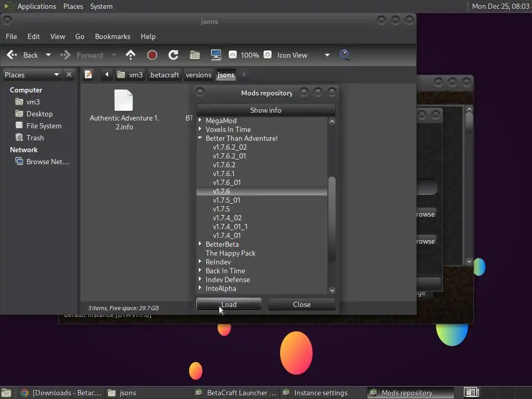This screenshot has height=399, width=532.
Task: Click Close in Mods repository
Action: (302, 304)
